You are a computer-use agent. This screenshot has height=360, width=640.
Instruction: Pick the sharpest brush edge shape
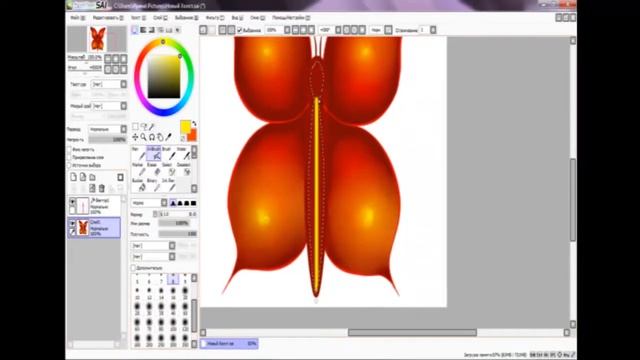(173, 203)
